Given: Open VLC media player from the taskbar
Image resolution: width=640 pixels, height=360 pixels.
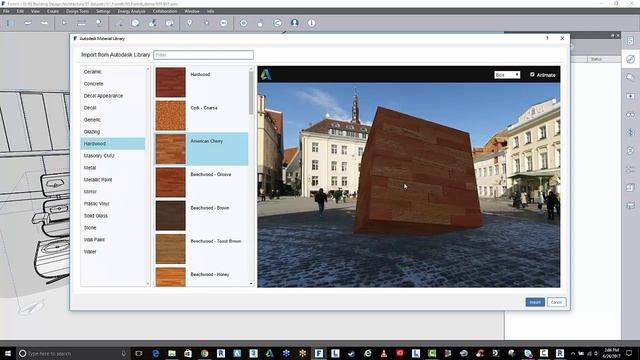Looking at the screenshot, I should pyautogui.click(x=384, y=353).
